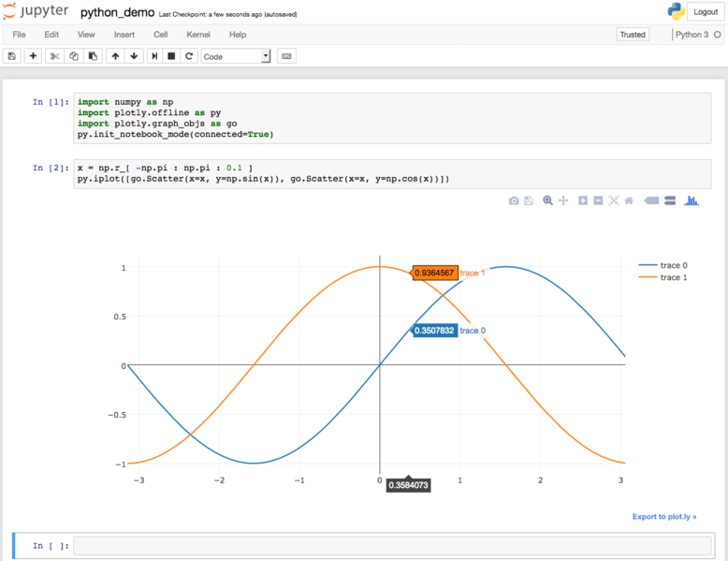Select the plot zoom tool
The image size is (728, 561).
point(548,200)
